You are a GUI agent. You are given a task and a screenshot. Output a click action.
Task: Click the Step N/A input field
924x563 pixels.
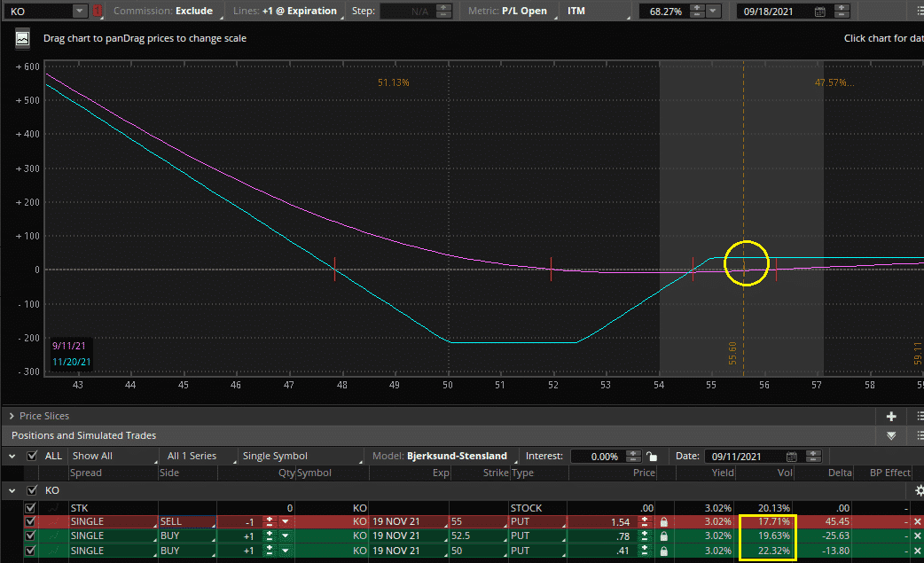pos(409,11)
